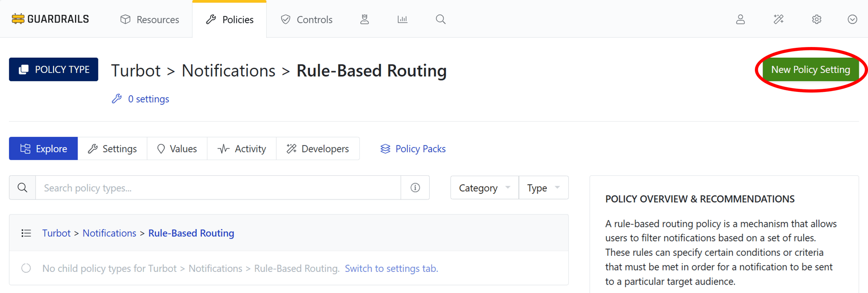Click Rule-Based Routing breadcrumb link
Viewport: 868px width, 293px height.
[x=191, y=233]
